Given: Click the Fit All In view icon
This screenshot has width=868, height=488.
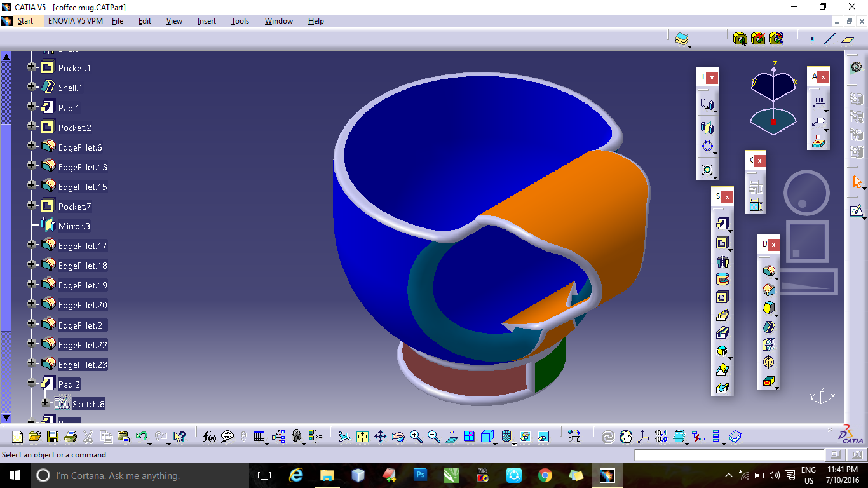Looking at the screenshot, I should click(362, 437).
